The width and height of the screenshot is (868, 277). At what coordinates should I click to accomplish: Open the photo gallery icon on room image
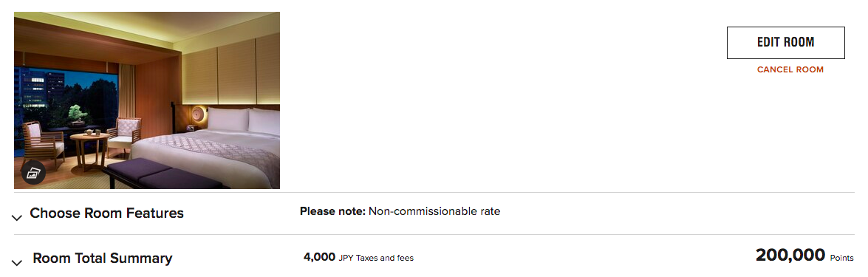34,173
